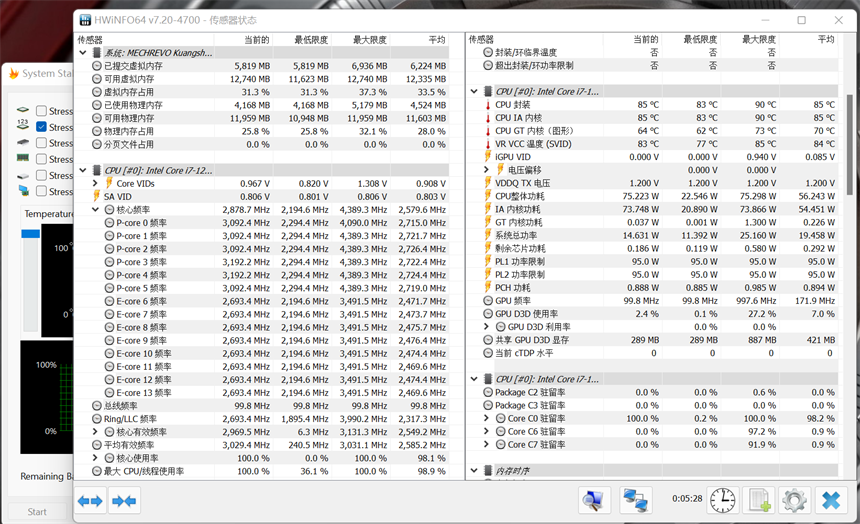
Task: Click the Start button in System Stability window
Action: [x=37, y=511]
